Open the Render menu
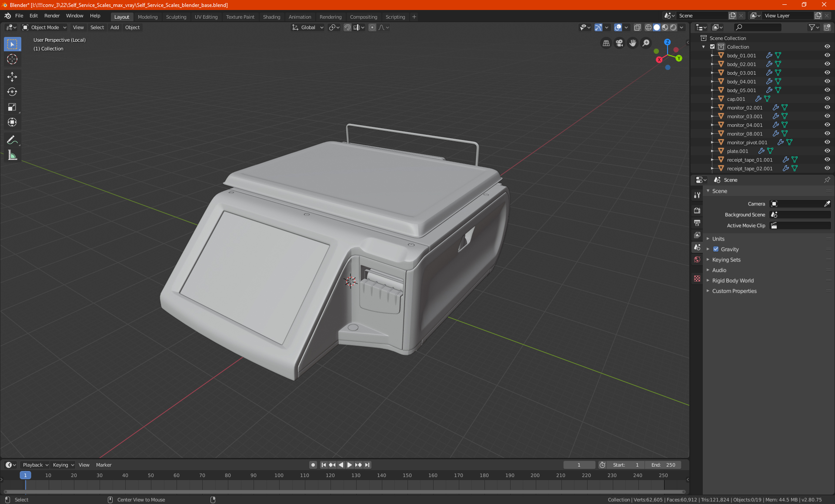Image resolution: width=835 pixels, height=504 pixels. coord(52,16)
